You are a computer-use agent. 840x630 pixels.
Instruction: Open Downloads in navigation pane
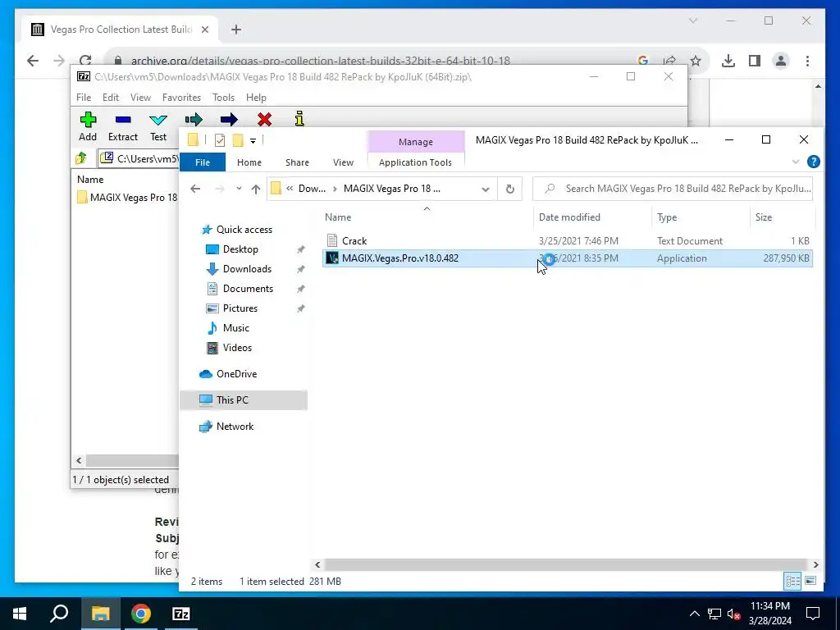(247, 269)
